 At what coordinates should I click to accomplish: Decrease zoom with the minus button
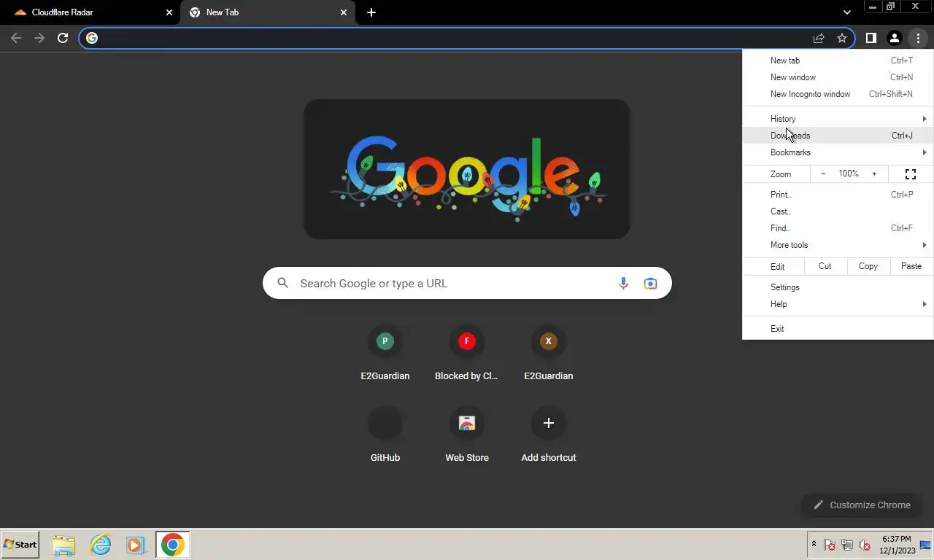tap(823, 174)
